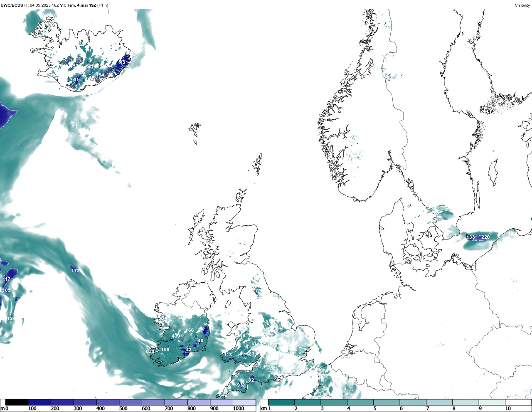The image size is (532, 412).
Task: Click the '439' value over Ireland
Action: [176, 336]
